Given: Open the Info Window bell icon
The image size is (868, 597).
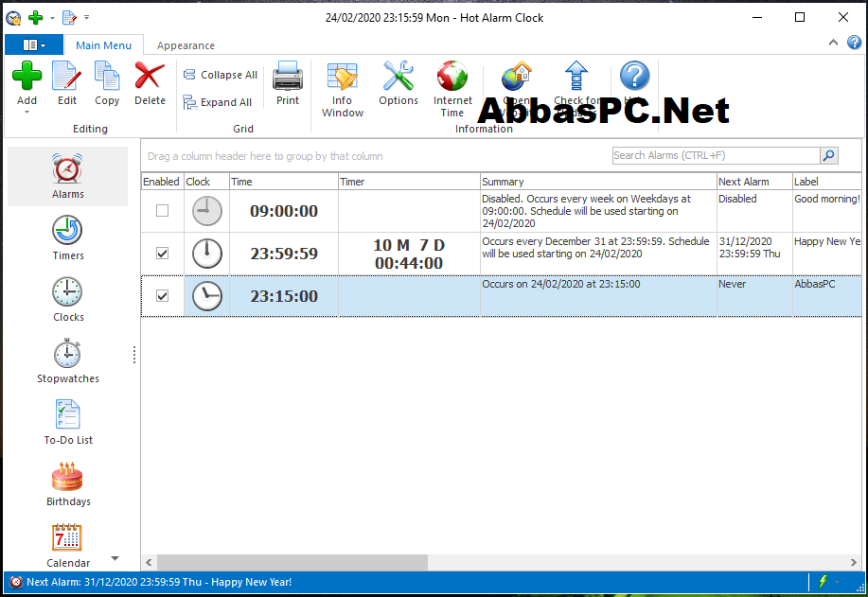Looking at the screenshot, I should pyautogui.click(x=342, y=77).
